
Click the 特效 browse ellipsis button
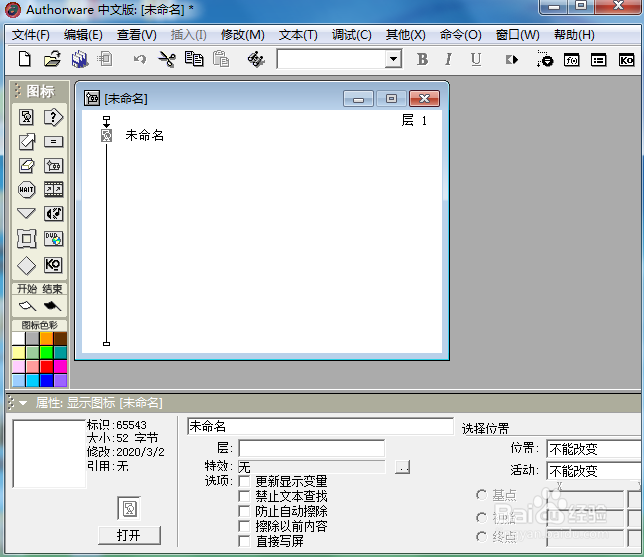coord(402,467)
